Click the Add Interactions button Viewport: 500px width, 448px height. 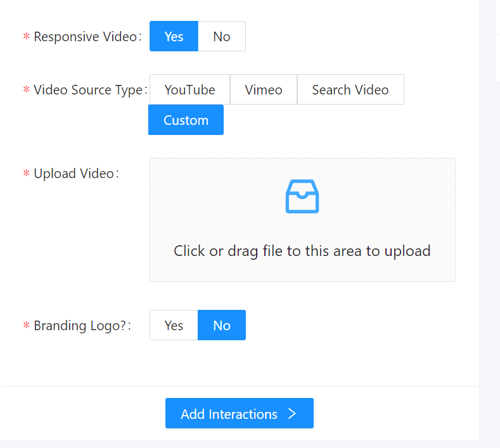click(239, 413)
